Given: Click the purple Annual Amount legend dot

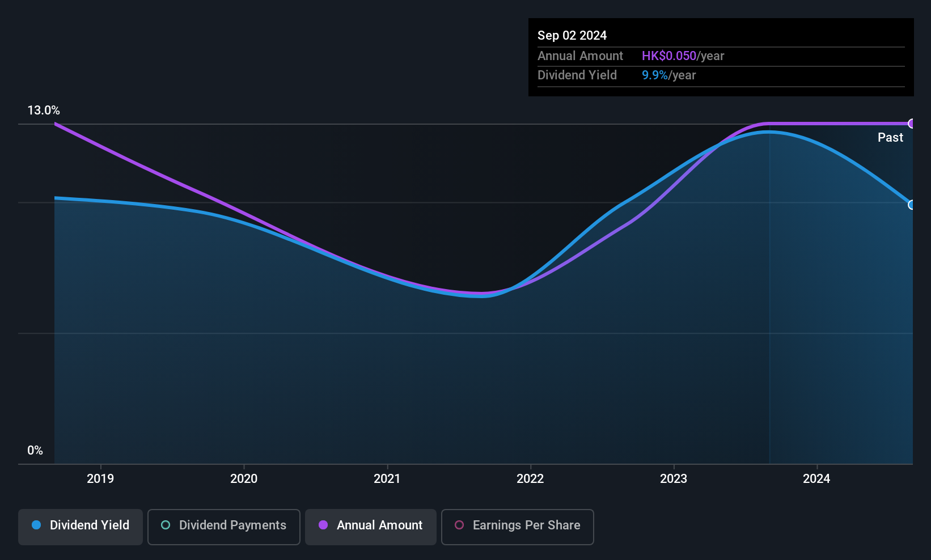Looking at the screenshot, I should coord(323,525).
